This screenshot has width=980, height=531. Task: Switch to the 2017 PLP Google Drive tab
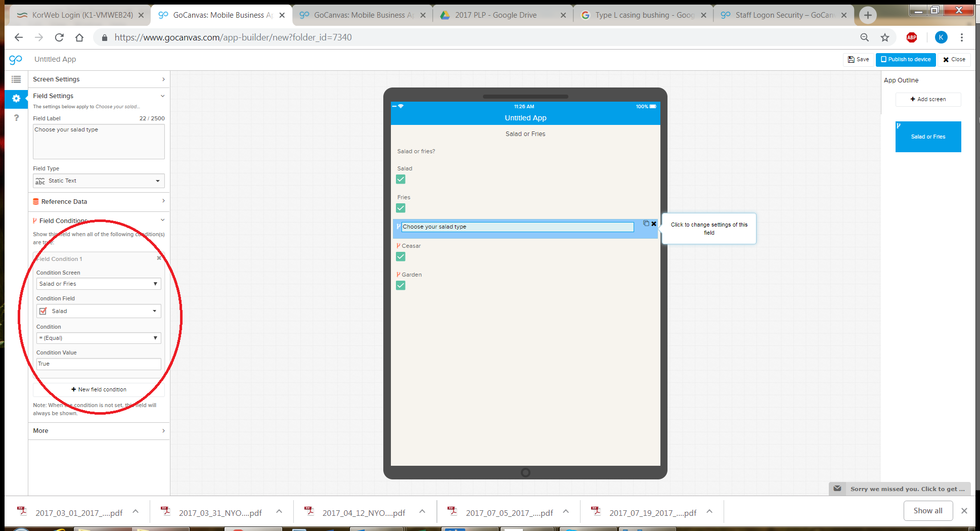pyautogui.click(x=496, y=15)
